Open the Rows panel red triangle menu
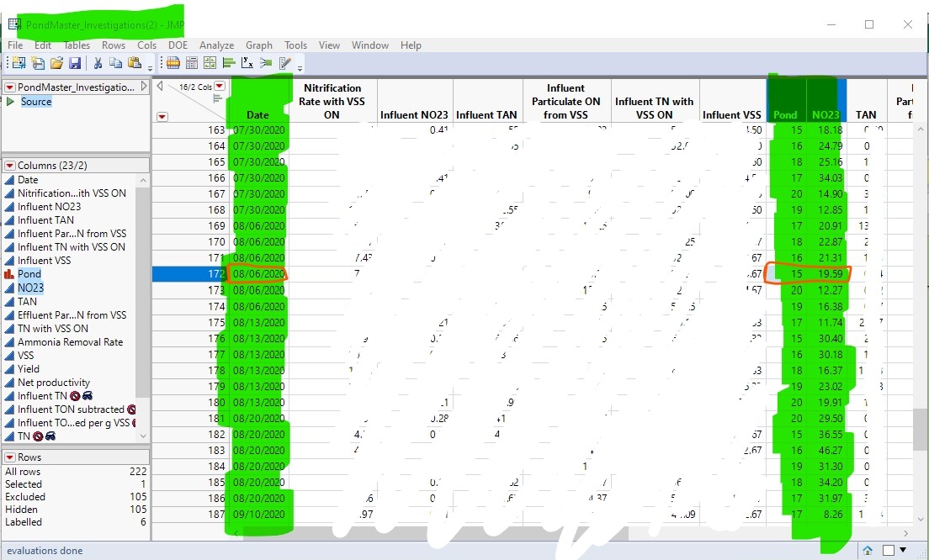Image resolution: width=929 pixels, height=560 pixels. [10, 457]
